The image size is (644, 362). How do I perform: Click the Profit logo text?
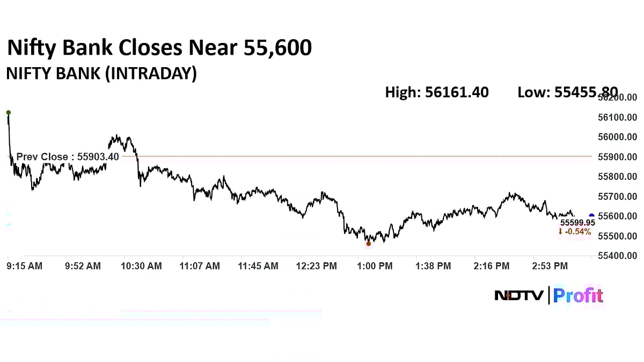pyautogui.click(x=578, y=295)
